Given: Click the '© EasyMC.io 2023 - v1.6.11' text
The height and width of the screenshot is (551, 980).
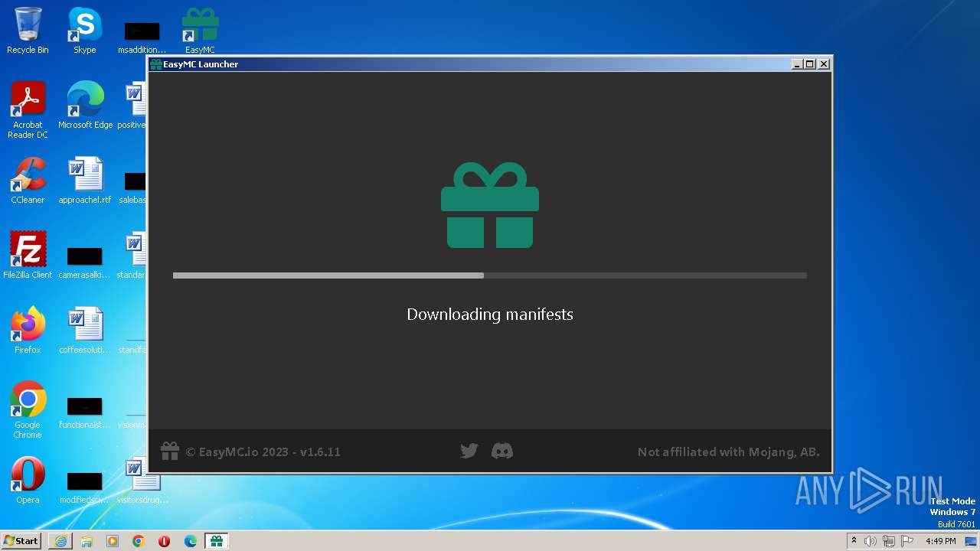Looking at the screenshot, I should (263, 452).
